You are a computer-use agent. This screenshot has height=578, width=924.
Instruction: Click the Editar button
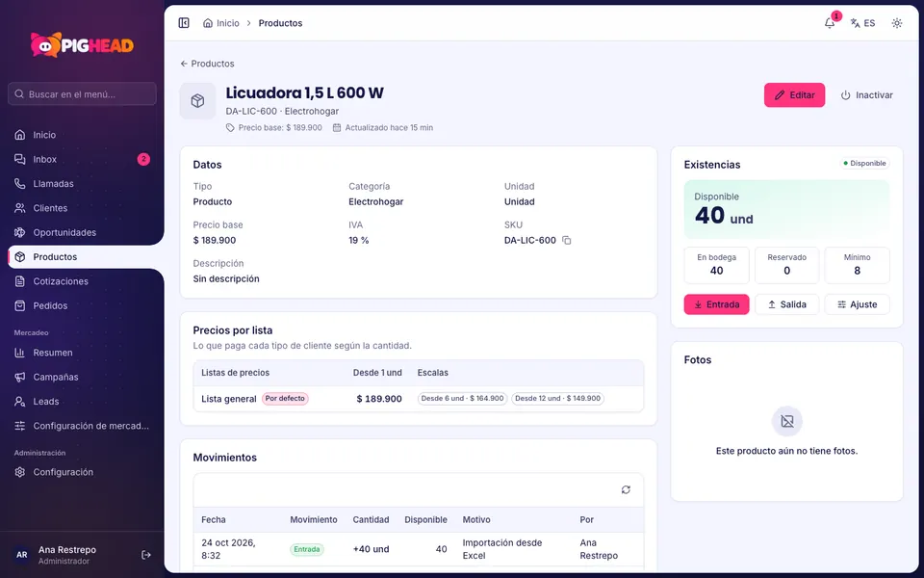pyautogui.click(x=794, y=95)
